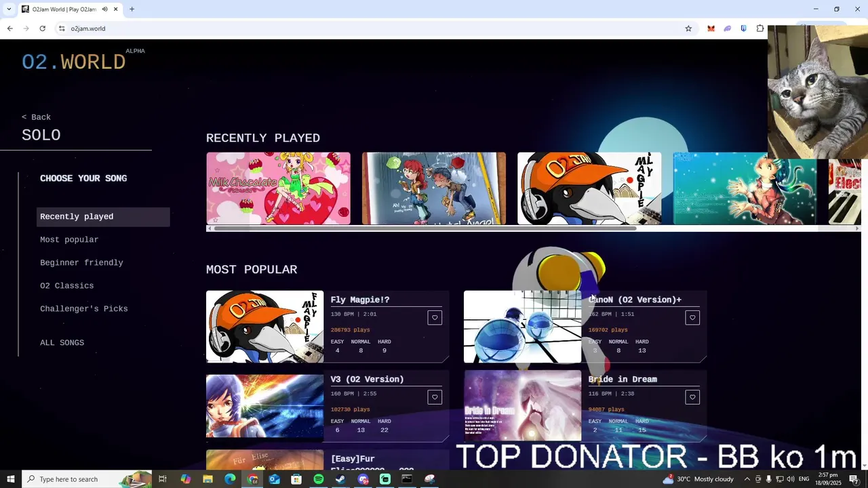This screenshot has width=868, height=488.
Task: Open the teal anime girl recently played thumbnail
Action: [x=745, y=188]
